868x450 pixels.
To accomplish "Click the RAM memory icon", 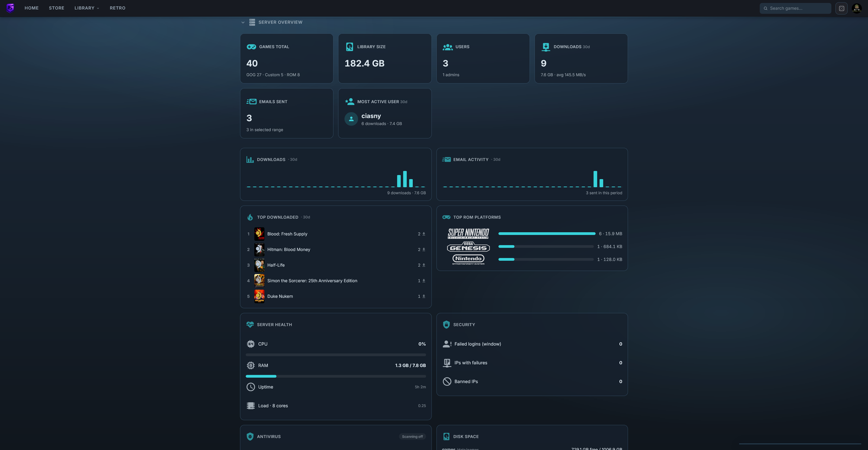I will [251, 366].
